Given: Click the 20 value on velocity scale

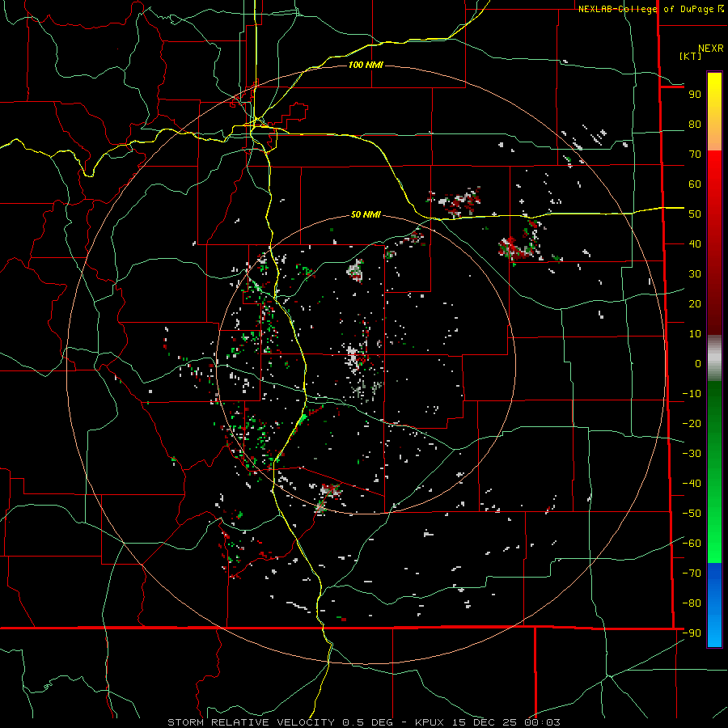Looking at the screenshot, I should point(695,303).
